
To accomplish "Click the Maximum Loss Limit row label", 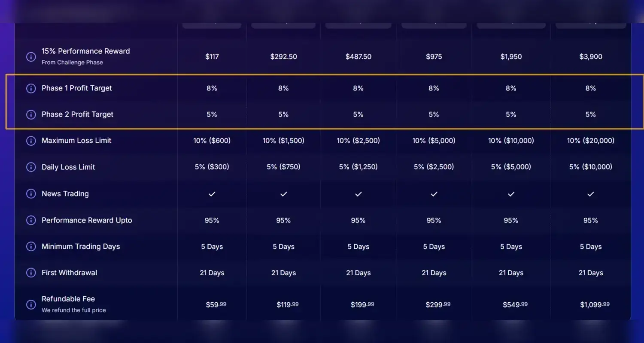I will click(76, 141).
